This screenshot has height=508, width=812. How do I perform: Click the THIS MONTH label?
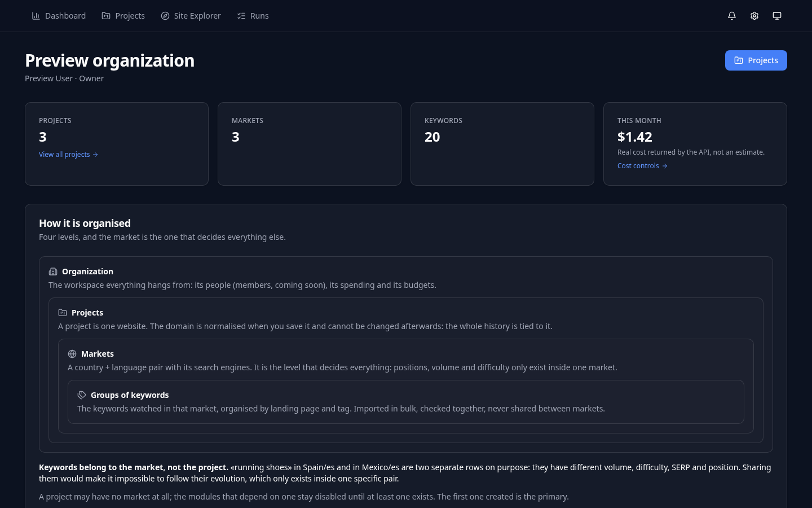pos(639,121)
